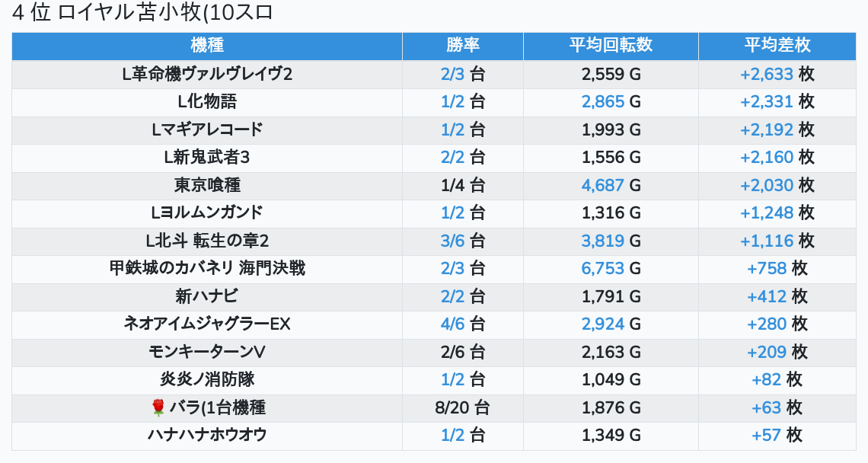Sort table by 勝率 column header
868x463 pixels.
pos(463,46)
